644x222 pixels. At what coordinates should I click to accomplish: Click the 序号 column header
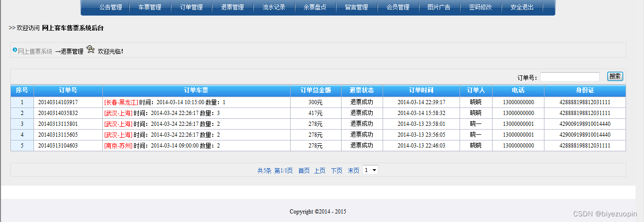click(x=22, y=90)
